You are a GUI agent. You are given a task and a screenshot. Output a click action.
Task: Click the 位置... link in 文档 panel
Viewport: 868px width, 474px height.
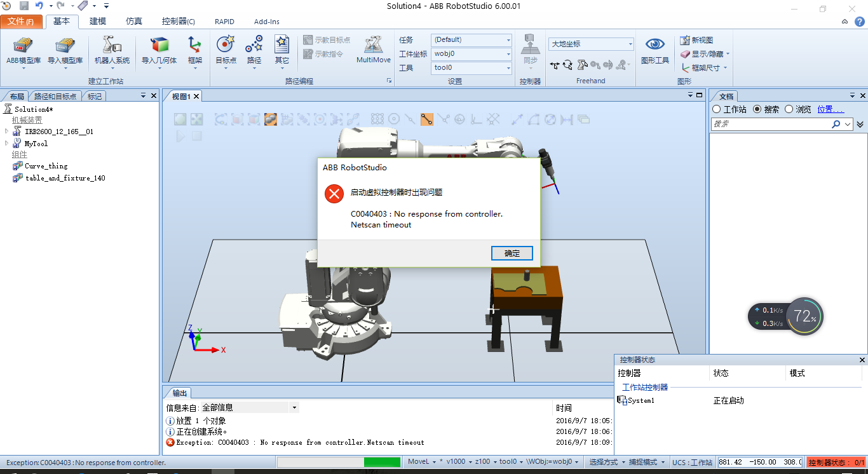click(x=831, y=109)
